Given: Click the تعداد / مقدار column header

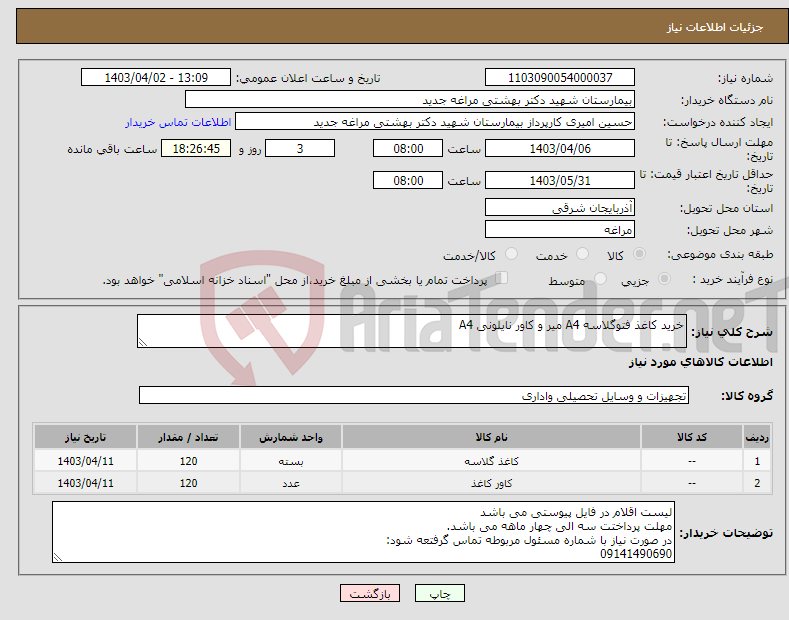Looking at the screenshot, I should pyautogui.click(x=188, y=437).
